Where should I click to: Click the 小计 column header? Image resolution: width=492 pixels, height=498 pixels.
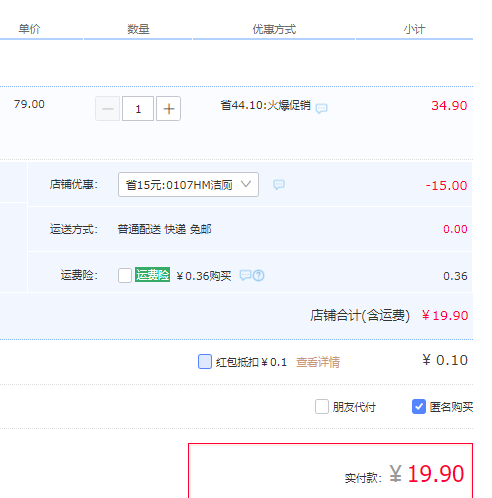pyautogui.click(x=414, y=29)
